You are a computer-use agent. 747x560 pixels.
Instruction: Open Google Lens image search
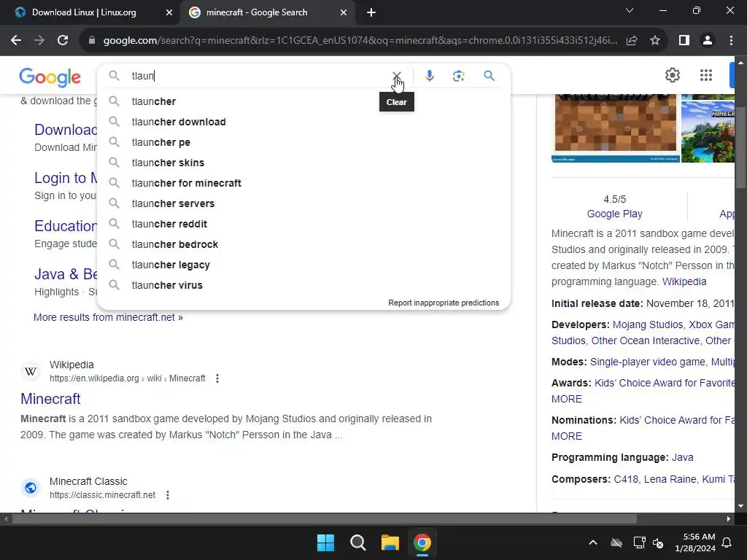459,76
